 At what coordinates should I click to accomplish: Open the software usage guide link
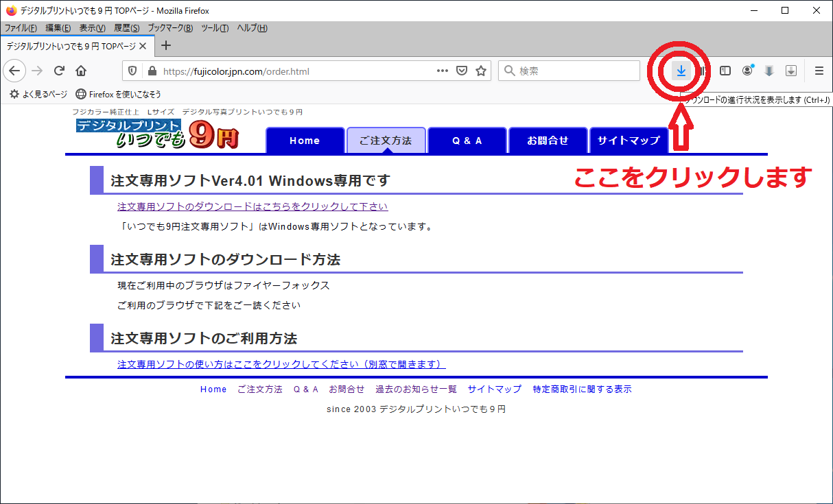click(x=281, y=364)
